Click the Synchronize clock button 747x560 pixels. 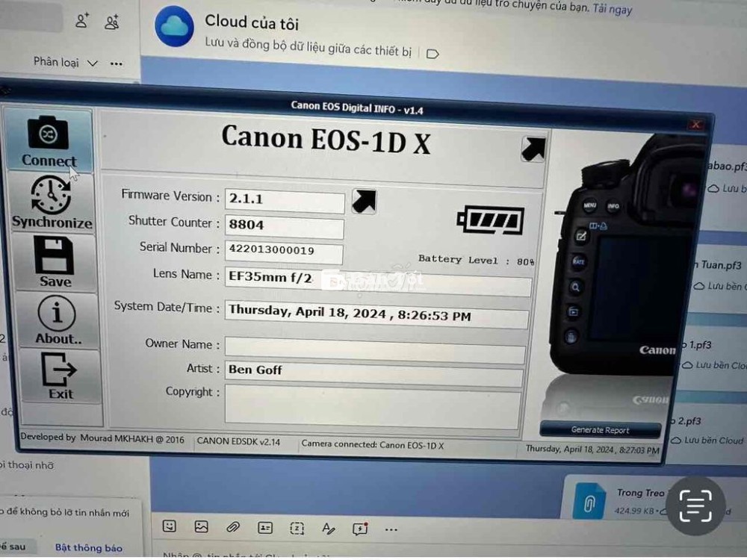coord(52,202)
